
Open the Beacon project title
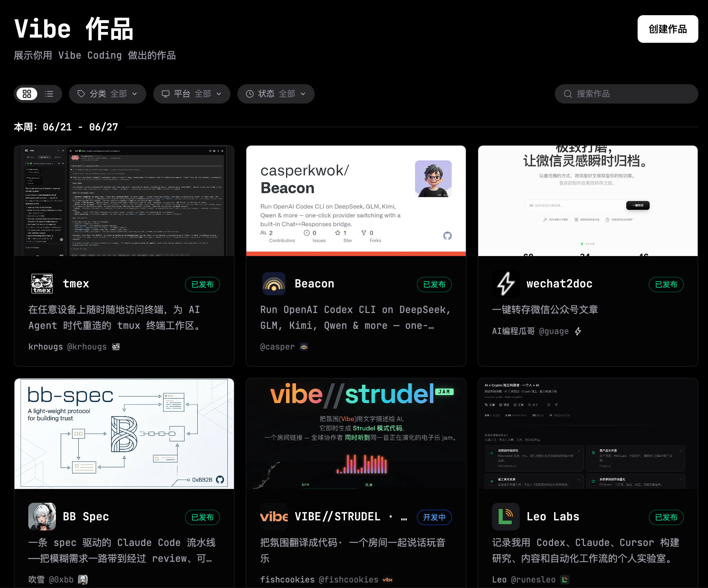(314, 284)
